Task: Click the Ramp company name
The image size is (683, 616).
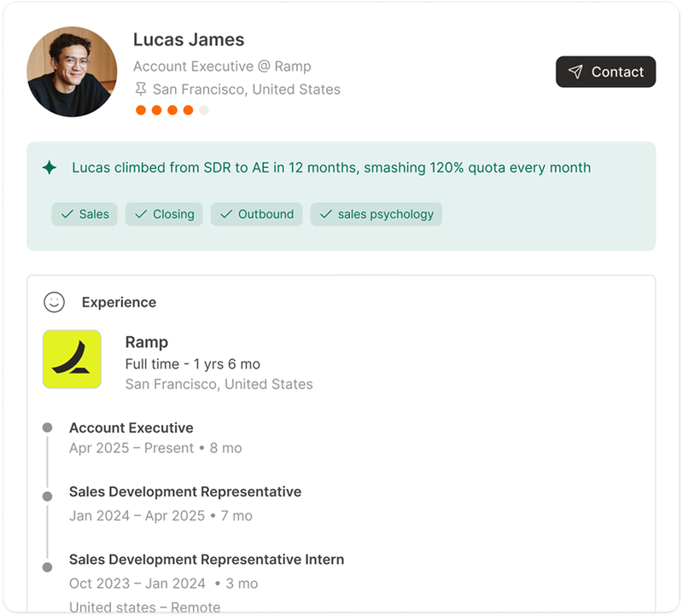Action: coord(146,342)
